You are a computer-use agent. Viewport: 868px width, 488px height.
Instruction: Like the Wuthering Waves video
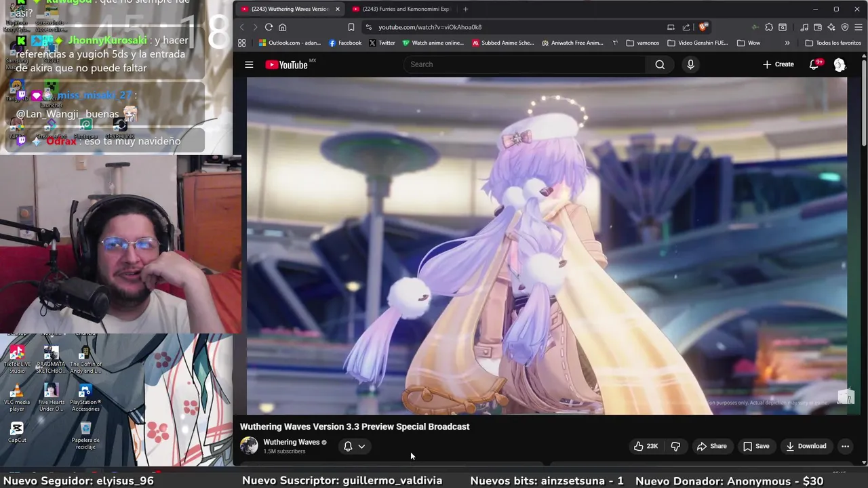pyautogui.click(x=645, y=446)
